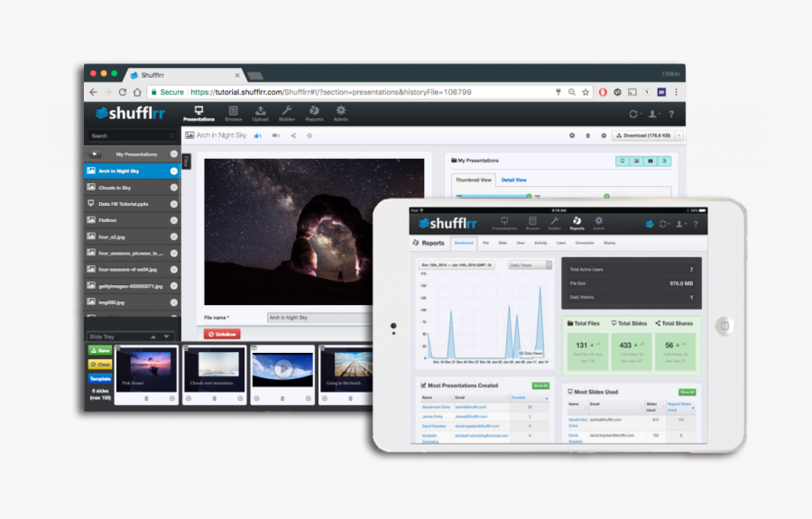The width and height of the screenshot is (812, 519).
Task: Toggle the circle button next to Clouds in Sky
Action: pyautogui.click(x=174, y=187)
